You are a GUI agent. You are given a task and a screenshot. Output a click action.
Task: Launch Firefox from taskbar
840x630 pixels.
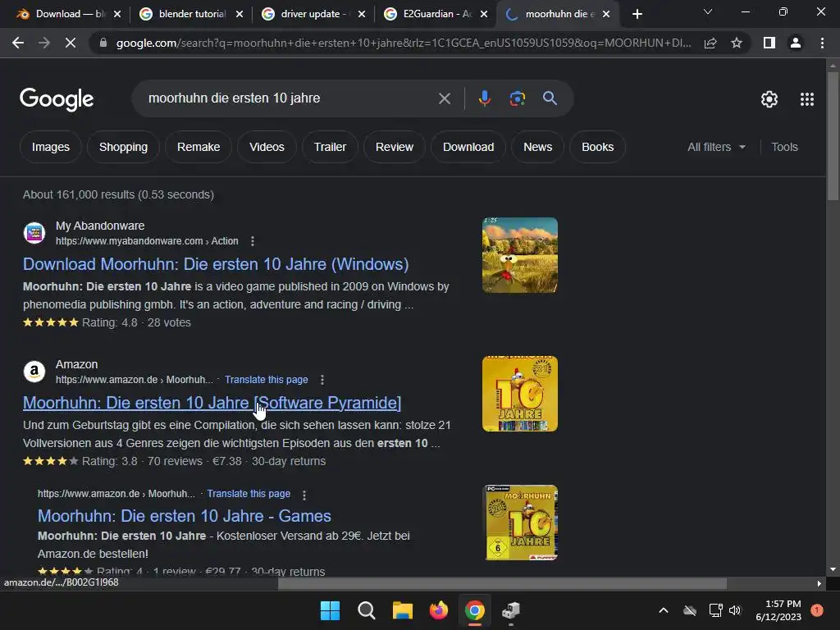point(439,610)
